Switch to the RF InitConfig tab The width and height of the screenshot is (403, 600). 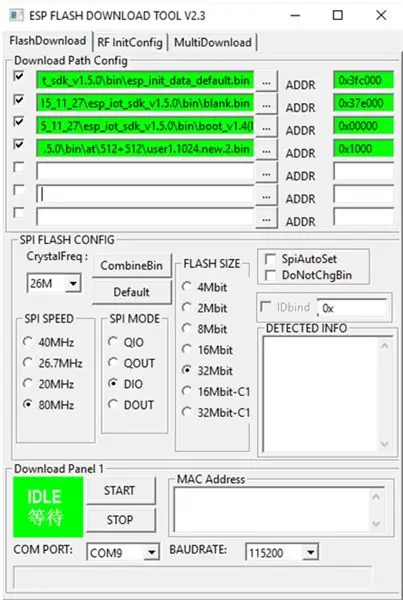tap(130, 42)
